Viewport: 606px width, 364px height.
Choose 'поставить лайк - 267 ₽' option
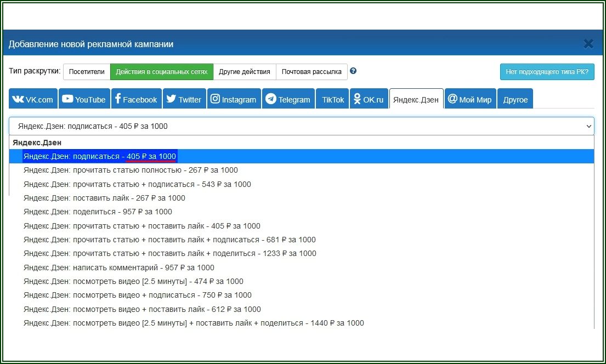(302, 198)
